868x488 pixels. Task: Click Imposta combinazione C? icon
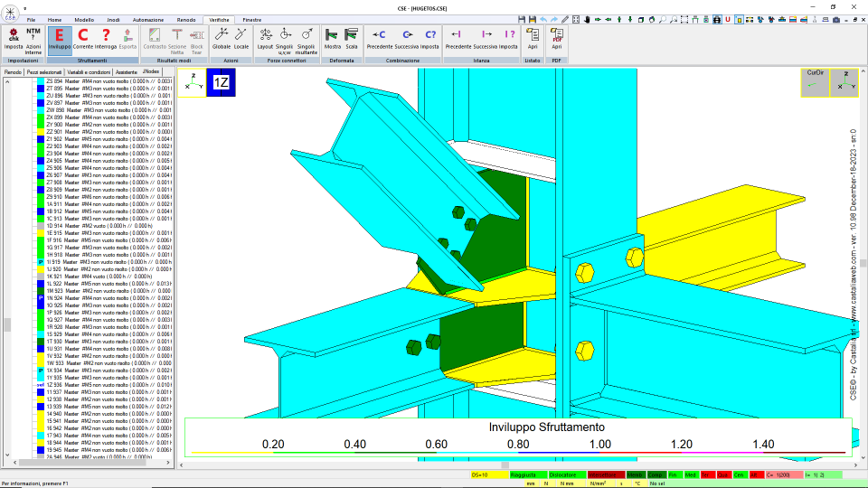click(x=429, y=39)
